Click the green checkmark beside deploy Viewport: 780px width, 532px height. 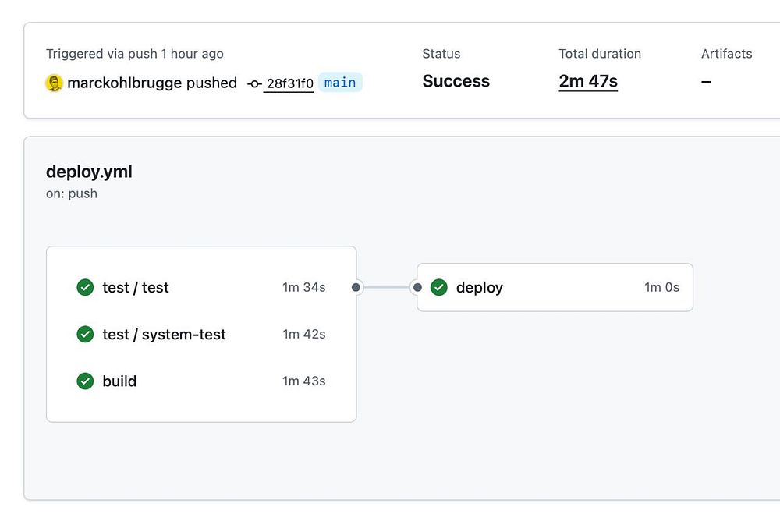(x=439, y=288)
